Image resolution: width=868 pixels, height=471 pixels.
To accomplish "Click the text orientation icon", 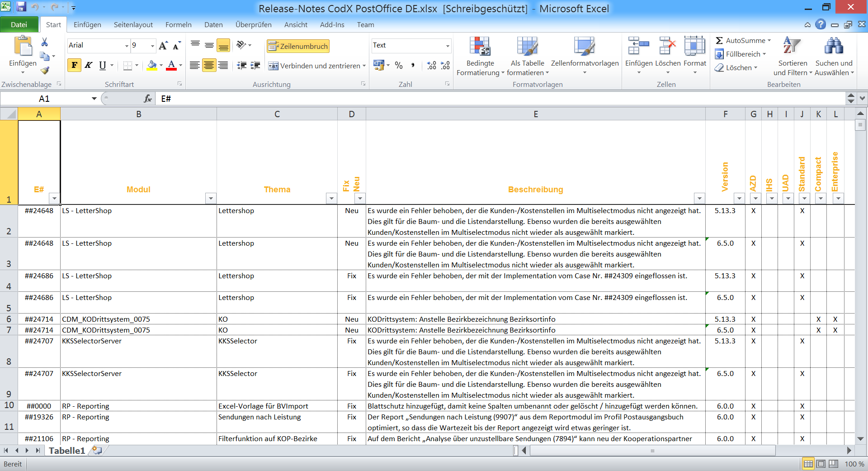I will tap(241, 45).
